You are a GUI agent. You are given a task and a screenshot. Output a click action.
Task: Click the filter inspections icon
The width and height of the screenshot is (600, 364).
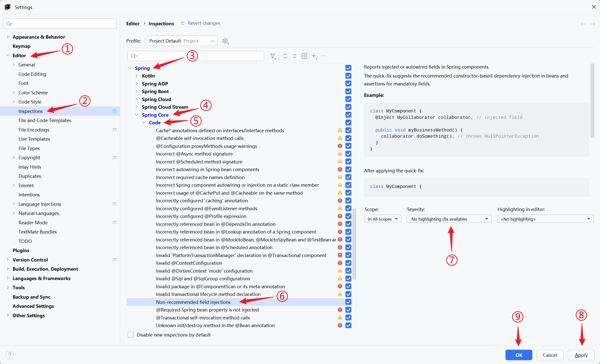click(x=273, y=56)
